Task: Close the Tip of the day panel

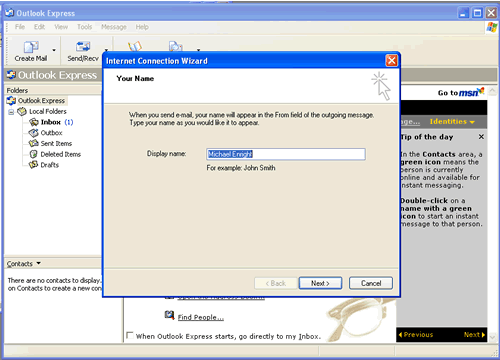Action: tap(481, 137)
